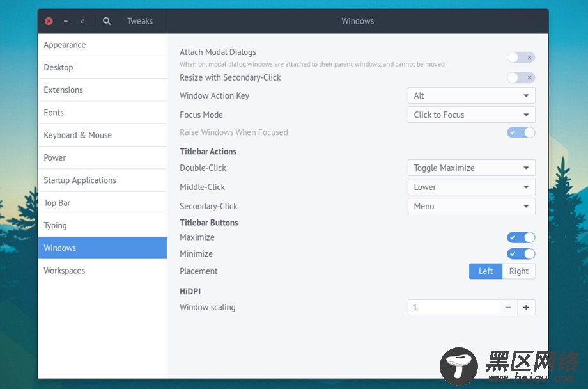The width and height of the screenshot is (588, 389).
Task: Go to the Desktop section
Action: [x=102, y=67]
